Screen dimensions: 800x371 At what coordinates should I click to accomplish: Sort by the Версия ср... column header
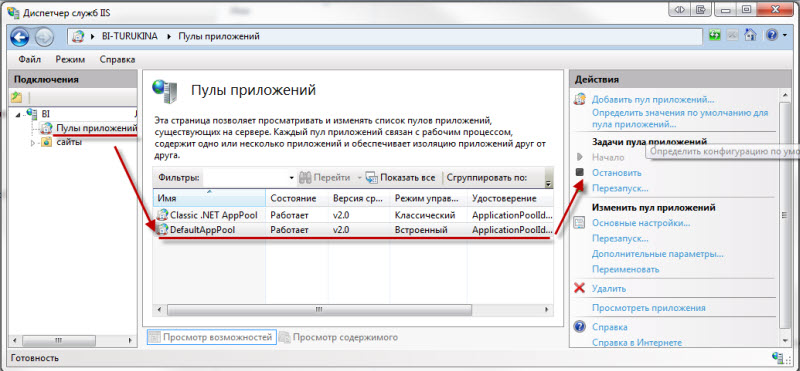pos(359,198)
